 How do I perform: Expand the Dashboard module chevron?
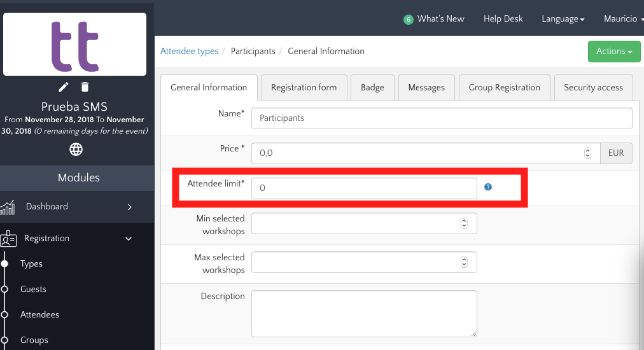point(129,207)
